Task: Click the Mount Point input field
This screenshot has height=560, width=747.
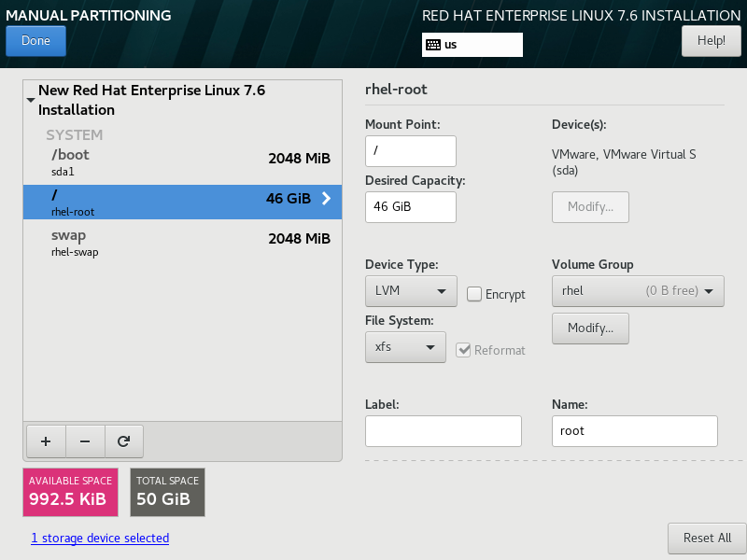Action: click(x=411, y=151)
